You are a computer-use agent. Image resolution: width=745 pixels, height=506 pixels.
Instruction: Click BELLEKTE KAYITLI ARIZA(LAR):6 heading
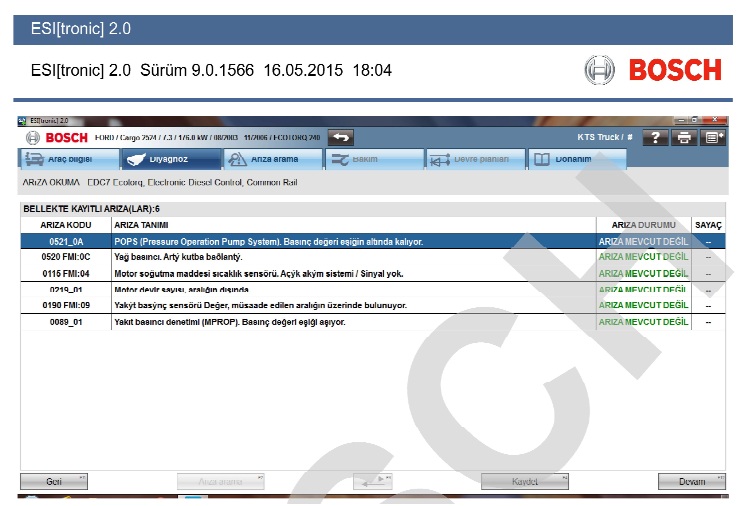point(91,209)
